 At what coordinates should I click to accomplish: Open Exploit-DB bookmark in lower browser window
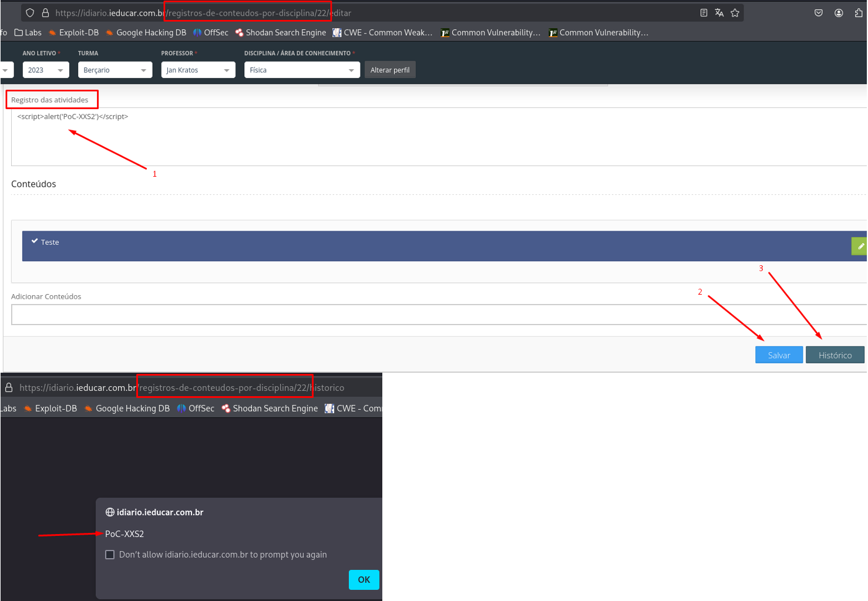tap(51, 408)
